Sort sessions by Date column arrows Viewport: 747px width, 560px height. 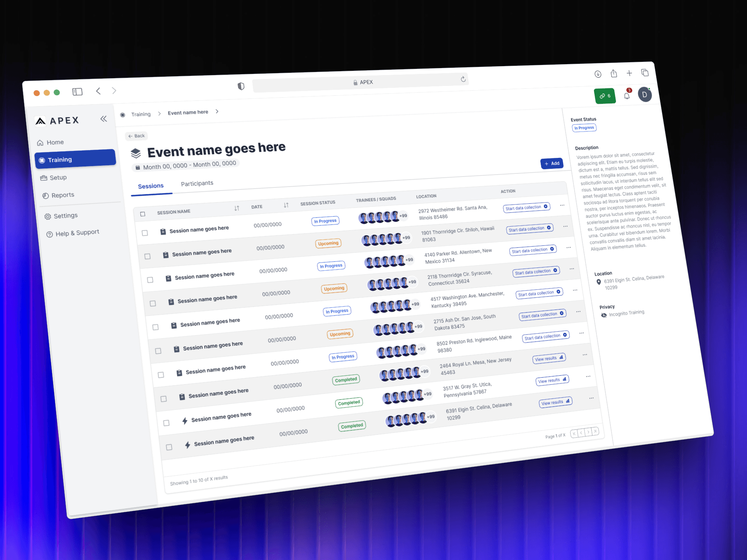[x=286, y=205]
